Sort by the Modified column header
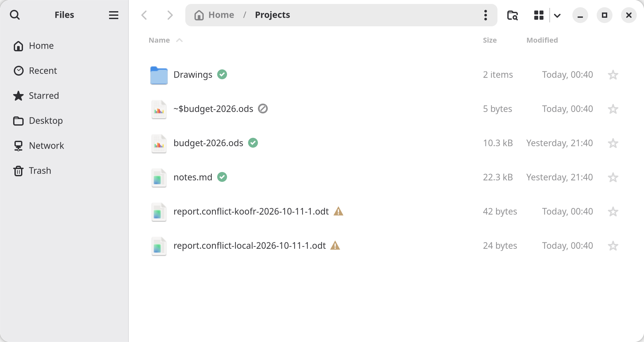This screenshot has width=644, height=342. [x=542, y=40]
